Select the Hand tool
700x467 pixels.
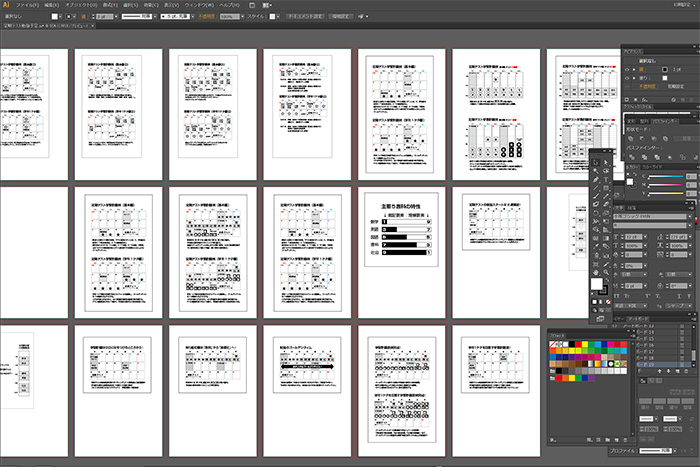596,271
